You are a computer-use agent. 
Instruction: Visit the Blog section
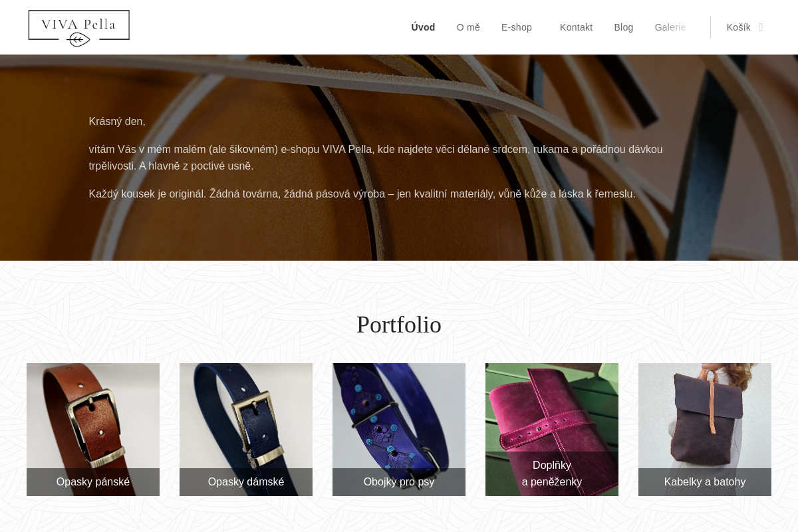click(624, 27)
